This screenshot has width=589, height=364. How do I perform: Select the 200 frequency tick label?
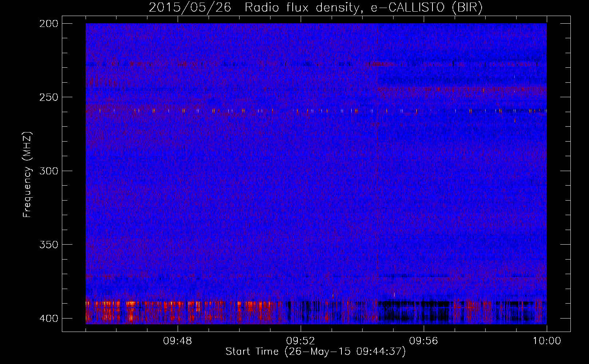(48, 24)
